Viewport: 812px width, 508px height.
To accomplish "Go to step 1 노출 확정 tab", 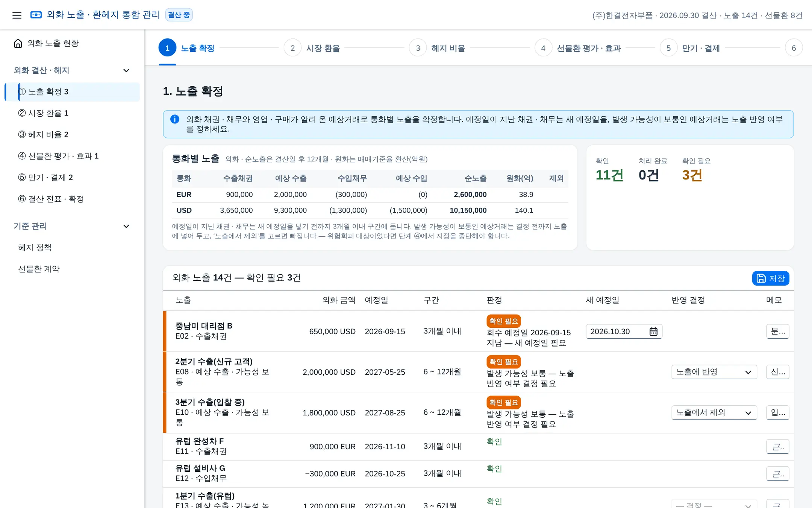I will [x=186, y=48].
